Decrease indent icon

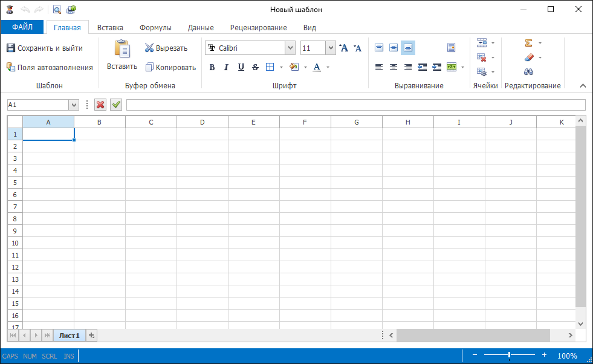click(423, 67)
